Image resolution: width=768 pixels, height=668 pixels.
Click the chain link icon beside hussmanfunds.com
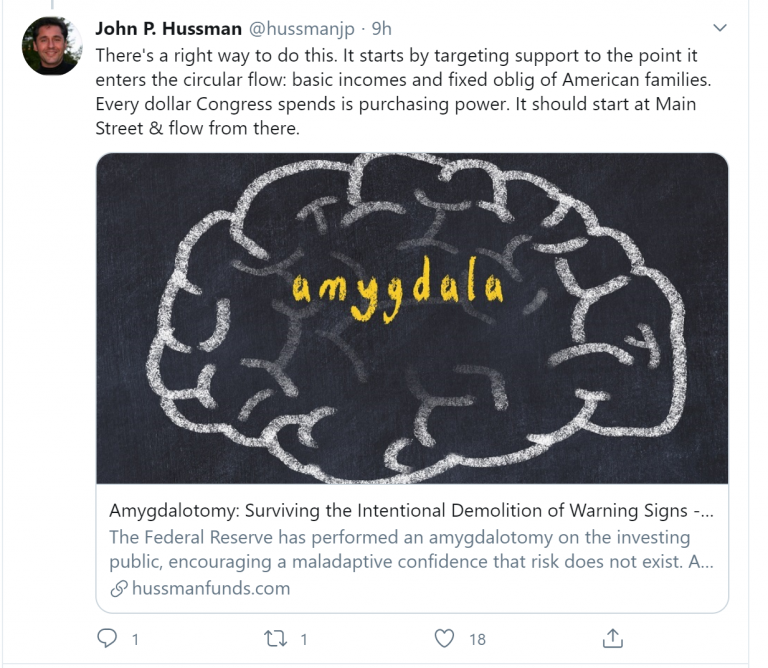[119, 588]
